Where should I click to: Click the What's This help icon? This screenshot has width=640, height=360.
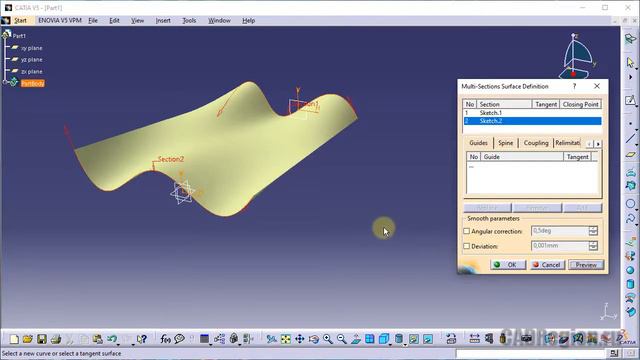click(142, 339)
